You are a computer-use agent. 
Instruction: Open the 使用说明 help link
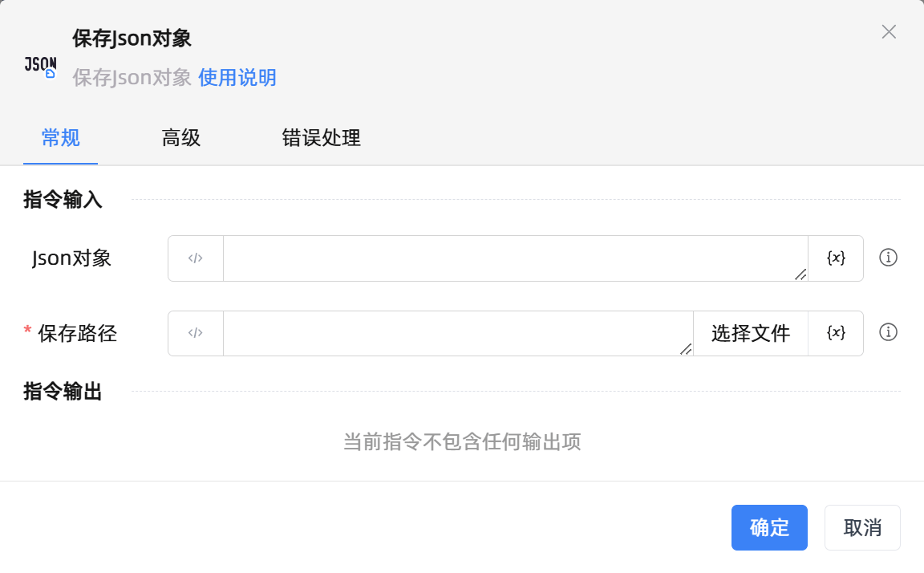point(237,77)
